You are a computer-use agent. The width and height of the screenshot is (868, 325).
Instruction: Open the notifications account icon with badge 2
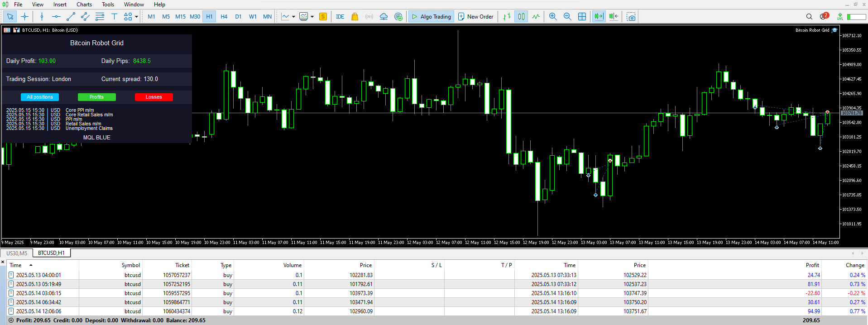tap(824, 16)
